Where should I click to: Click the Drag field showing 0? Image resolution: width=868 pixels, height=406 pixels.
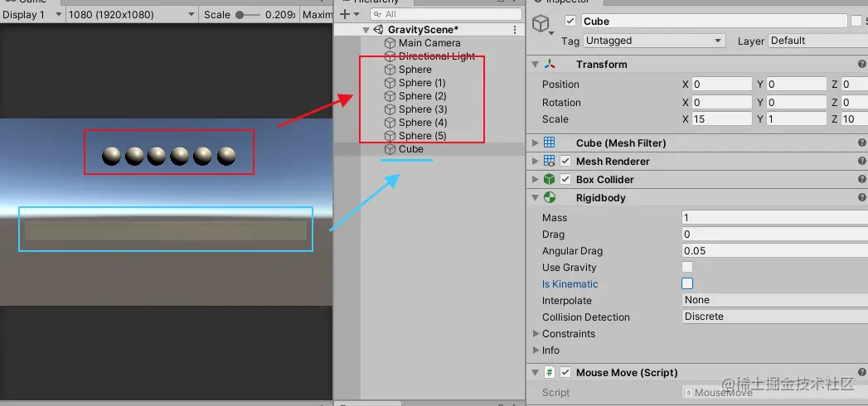[x=775, y=234]
